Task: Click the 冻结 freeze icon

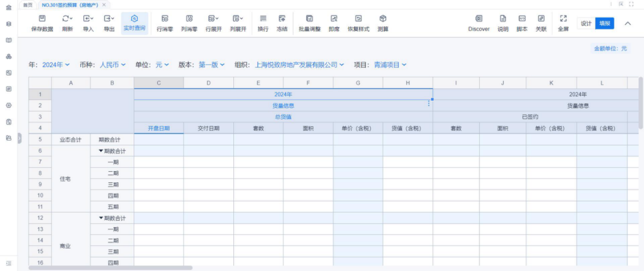Action: pos(282,19)
